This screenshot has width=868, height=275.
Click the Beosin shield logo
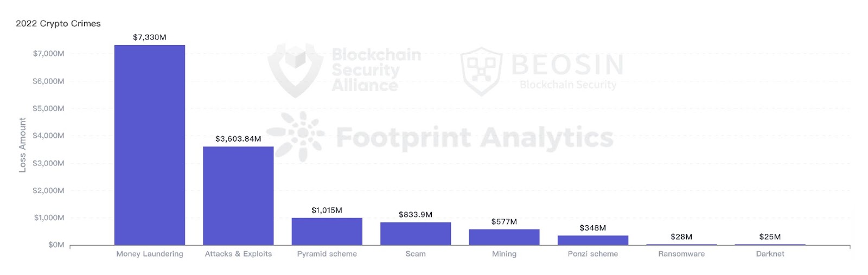481,71
